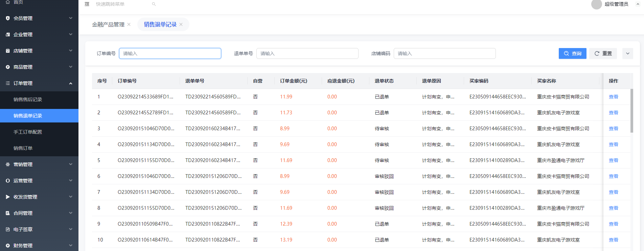Click the menu collapse icon in header
Viewport: 644px width, 251px height.
click(x=87, y=4)
